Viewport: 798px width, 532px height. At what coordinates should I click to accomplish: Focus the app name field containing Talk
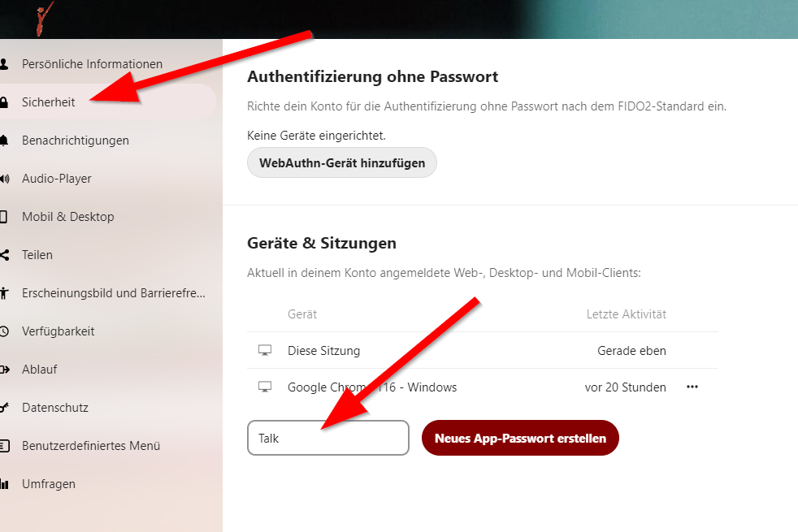pos(328,438)
